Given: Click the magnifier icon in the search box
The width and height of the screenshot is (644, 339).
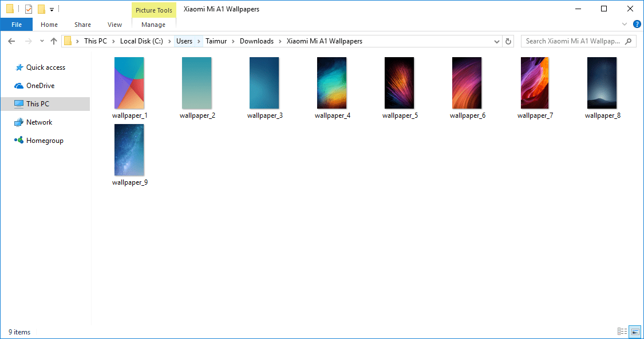Looking at the screenshot, I should click(x=629, y=41).
